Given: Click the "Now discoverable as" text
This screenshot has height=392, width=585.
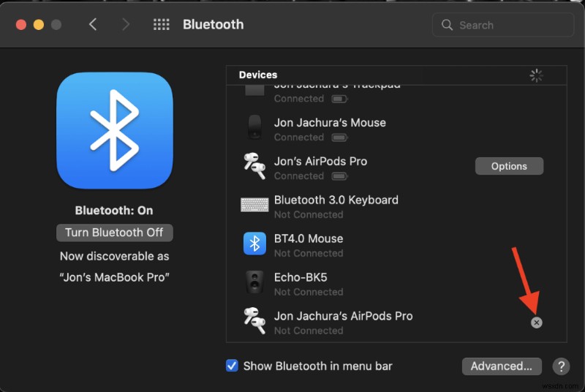Looking at the screenshot, I should 115,257.
